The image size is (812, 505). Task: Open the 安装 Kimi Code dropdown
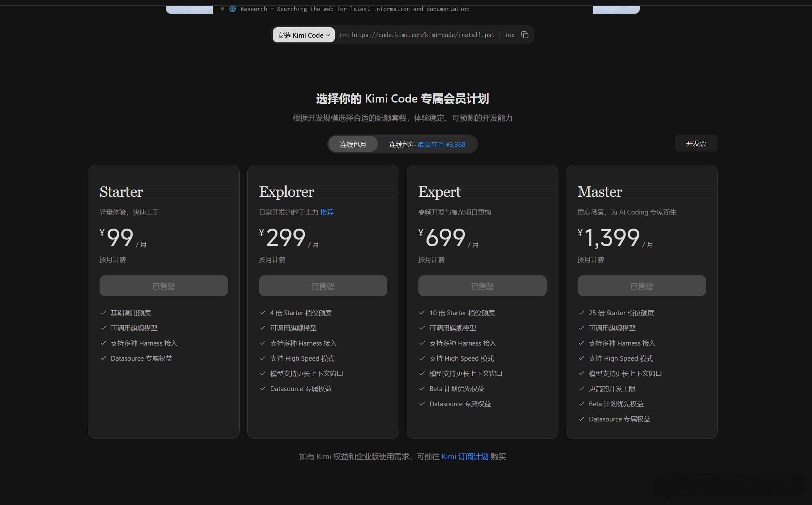click(x=303, y=35)
